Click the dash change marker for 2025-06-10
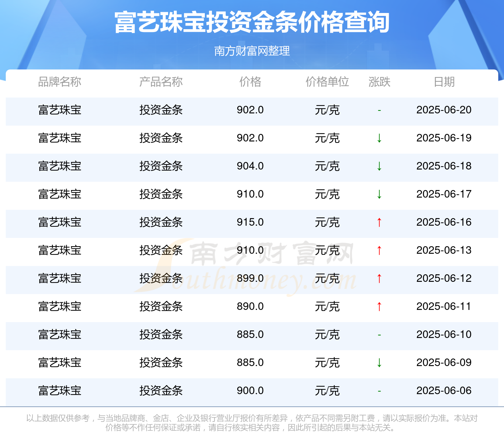Viewport: 504px width, 433px height. click(x=379, y=335)
